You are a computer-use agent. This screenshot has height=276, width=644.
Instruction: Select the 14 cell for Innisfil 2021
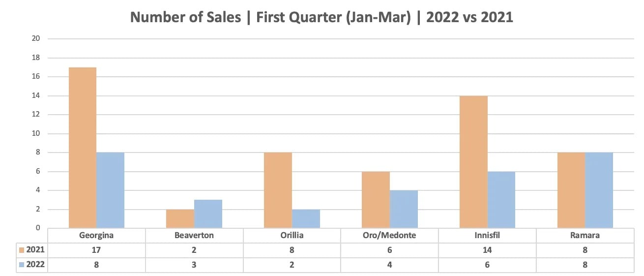487,250
